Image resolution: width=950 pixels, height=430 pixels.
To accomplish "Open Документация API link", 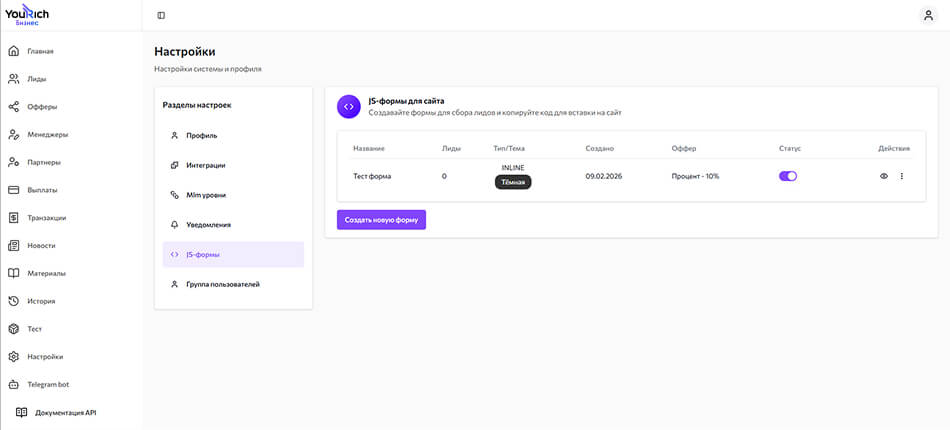I will [x=65, y=412].
